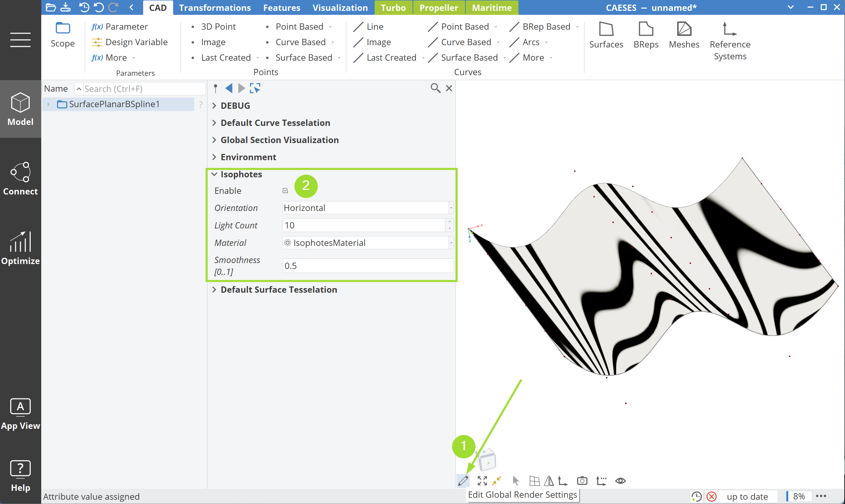Create a Design Variable

(x=130, y=42)
